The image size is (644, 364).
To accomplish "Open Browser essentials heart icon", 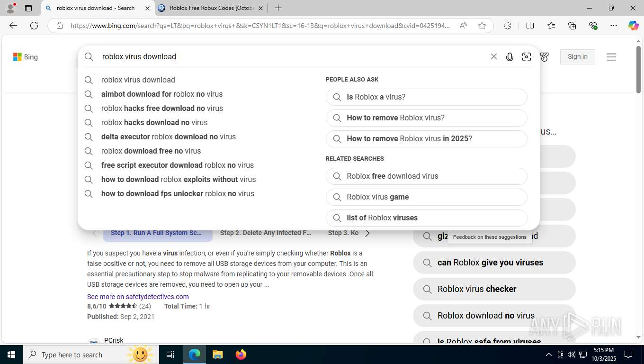I will click(x=593, y=26).
